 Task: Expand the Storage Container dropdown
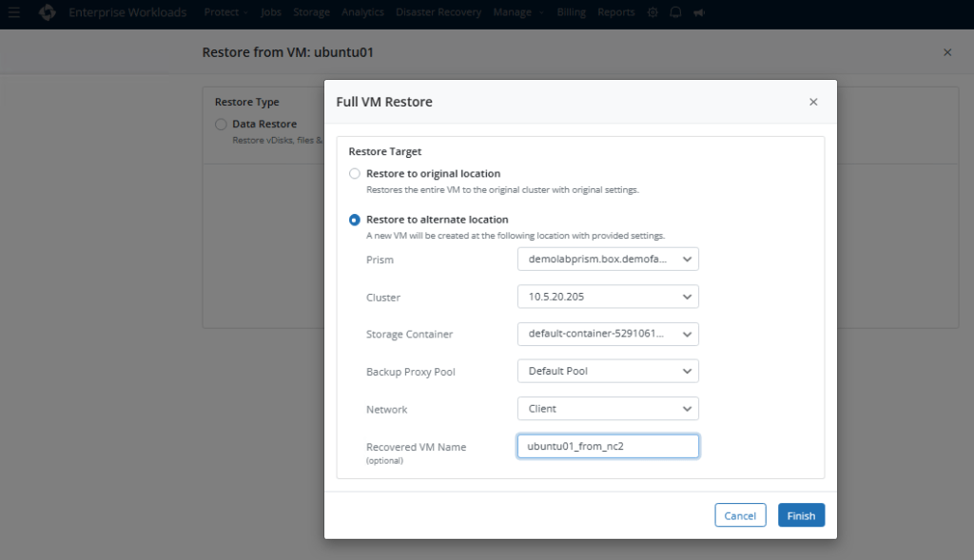pos(608,334)
